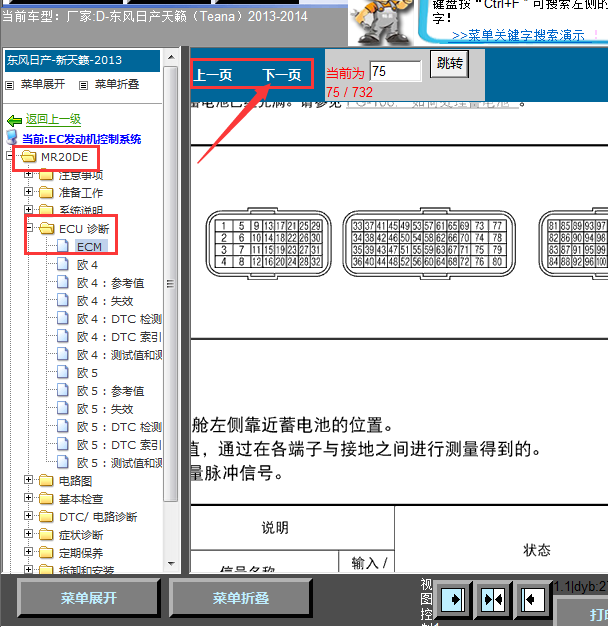Viewport: 608px width, 627px height.
Task: Click the bottom 菜单折叠 button
Action: [240, 598]
